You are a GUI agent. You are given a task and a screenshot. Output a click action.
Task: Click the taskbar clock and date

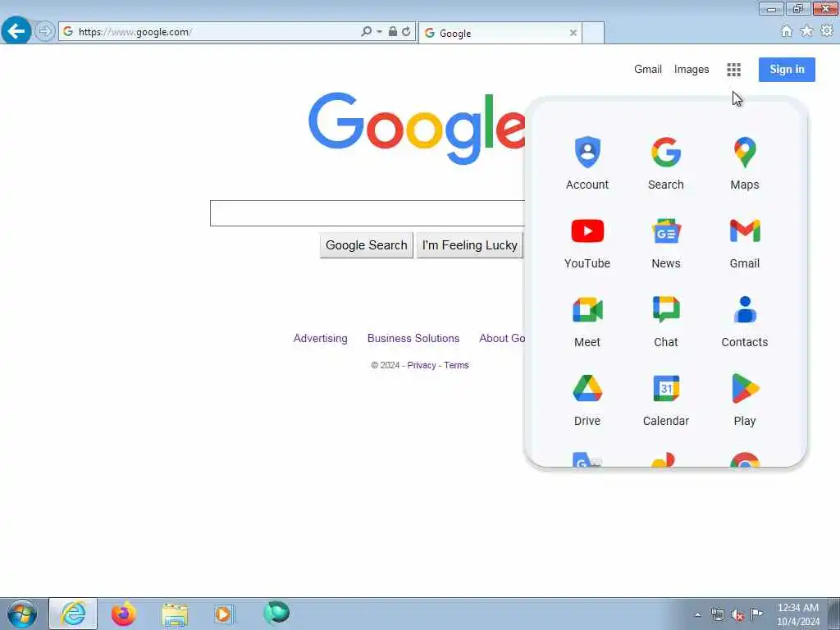pyautogui.click(x=798, y=614)
